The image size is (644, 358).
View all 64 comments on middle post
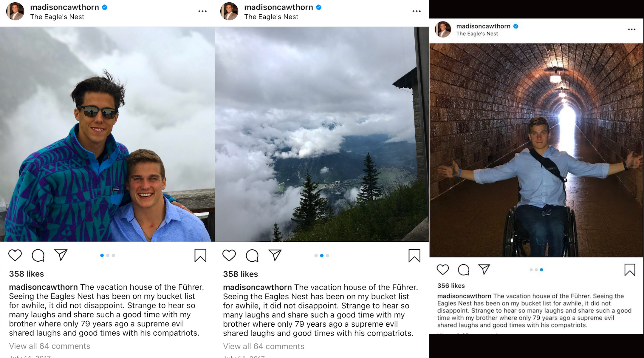(x=264, y=346)
